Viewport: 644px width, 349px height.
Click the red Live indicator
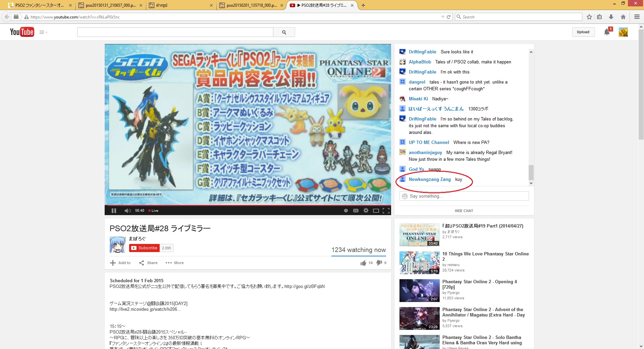click(153, 211)
